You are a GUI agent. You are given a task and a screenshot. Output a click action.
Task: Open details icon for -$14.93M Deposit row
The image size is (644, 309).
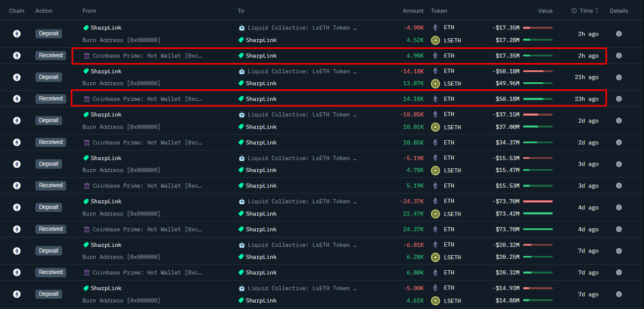[x=619, y=294]
